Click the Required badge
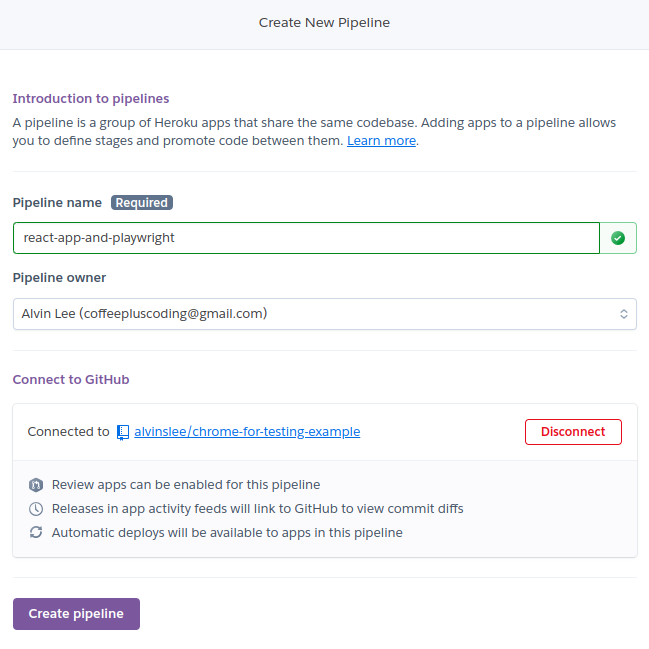This screenshot has height=649, width=649. pos(141,202)
